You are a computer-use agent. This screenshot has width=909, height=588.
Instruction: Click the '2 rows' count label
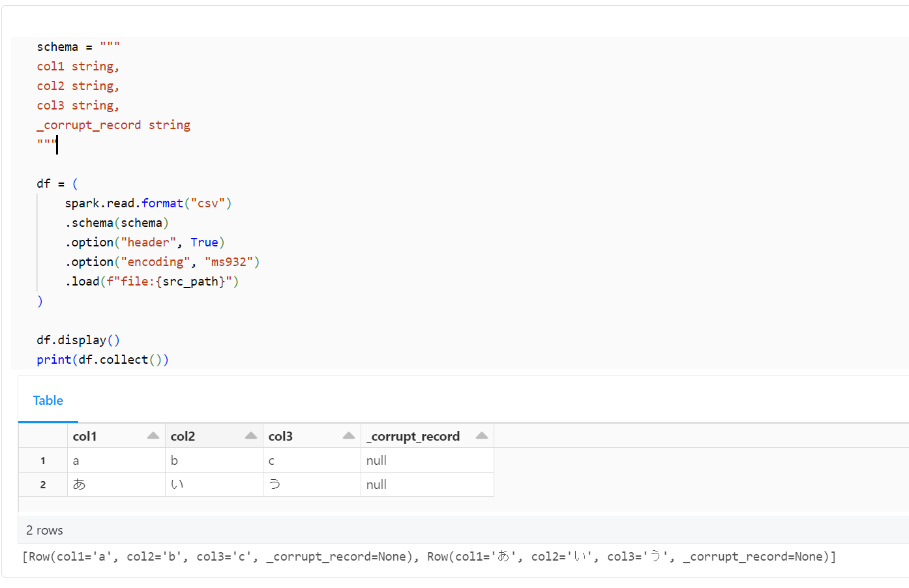coord(44,530)
